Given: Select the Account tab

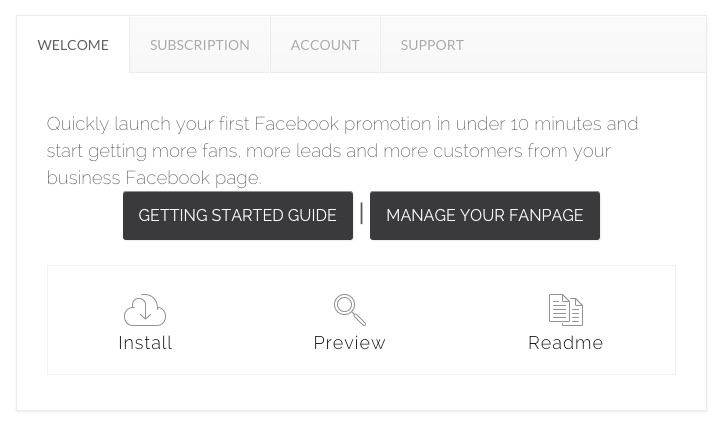Looking at the screenshot, I should [325, 45].
